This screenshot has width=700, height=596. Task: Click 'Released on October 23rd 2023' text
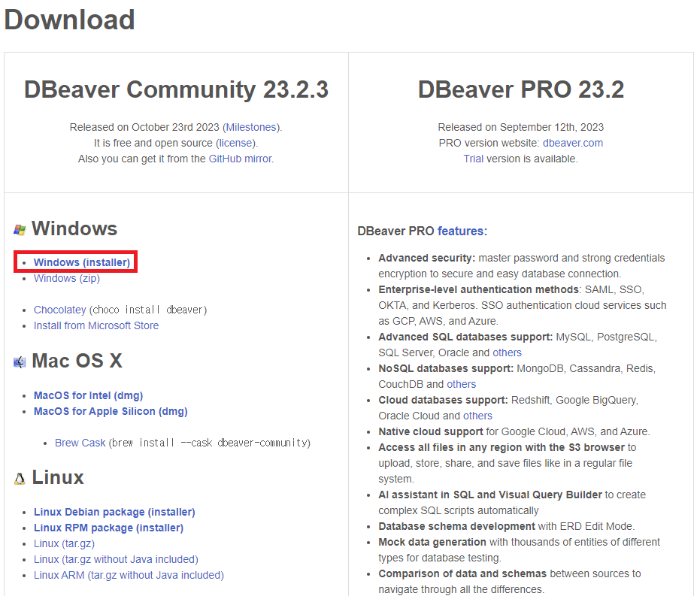tap(144, 128)
